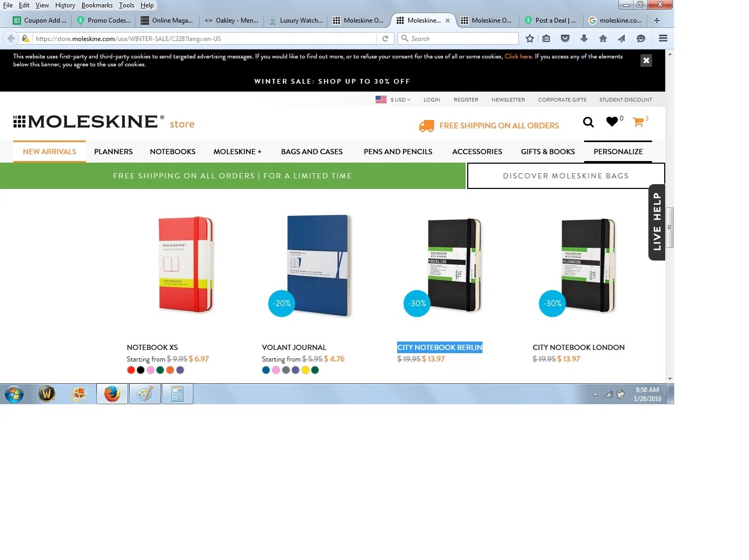Click the URL address bar
This screenshot has height=560, width=749.
pos(205,38)
